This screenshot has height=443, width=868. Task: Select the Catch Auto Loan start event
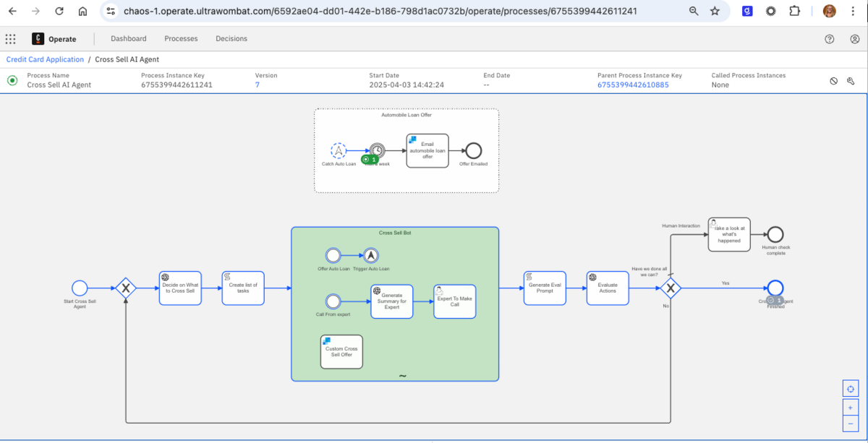point(339,150)
